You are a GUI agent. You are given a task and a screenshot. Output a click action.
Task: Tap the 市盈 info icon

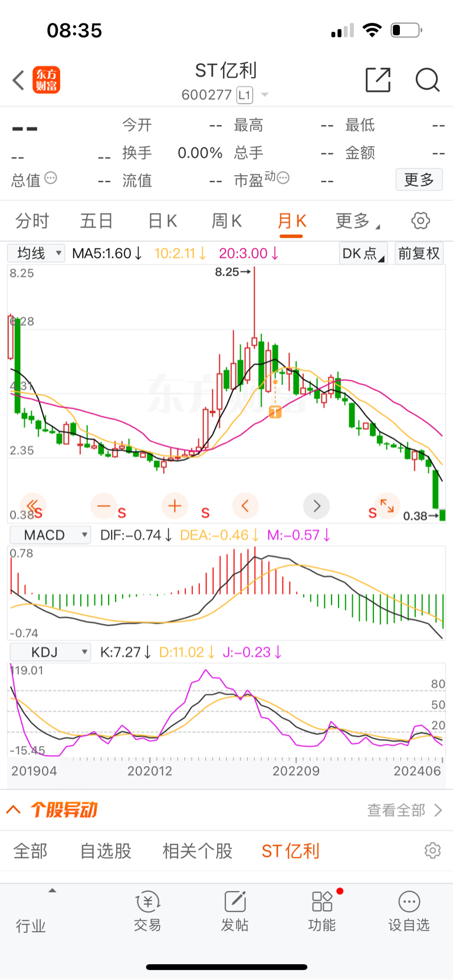[x=283, y=177]
